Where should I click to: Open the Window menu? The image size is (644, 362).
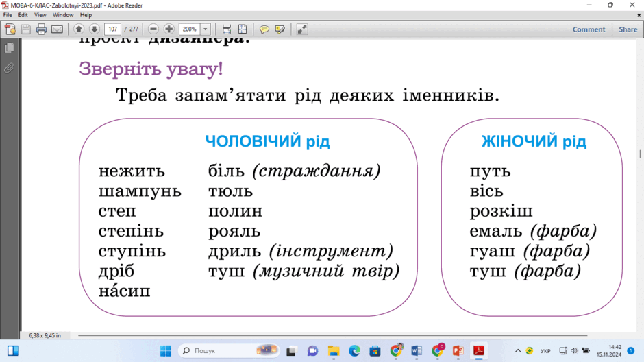coord(63,15)
